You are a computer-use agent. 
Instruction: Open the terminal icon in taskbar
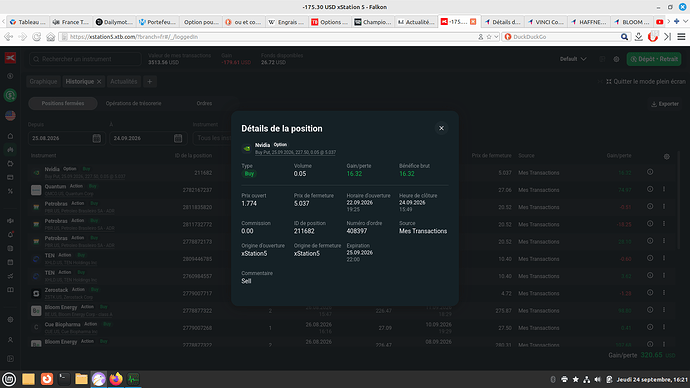[x=64, y=379]
